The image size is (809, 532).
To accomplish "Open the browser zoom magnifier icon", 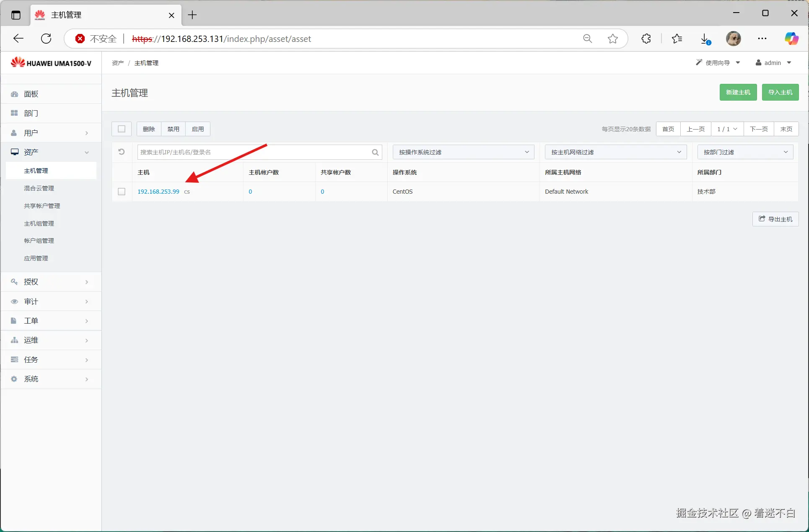I will click(x=587, y=39).
